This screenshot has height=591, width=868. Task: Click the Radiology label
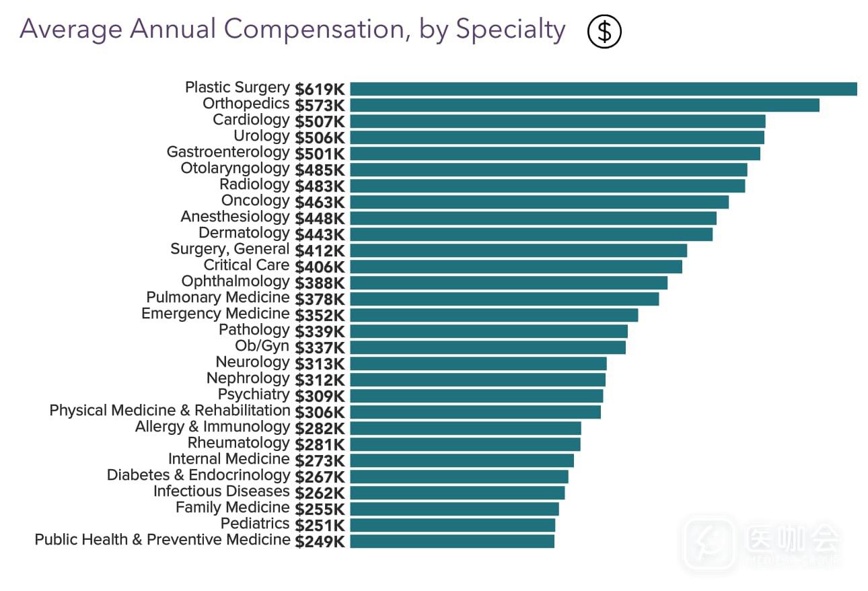coord(254,184)
